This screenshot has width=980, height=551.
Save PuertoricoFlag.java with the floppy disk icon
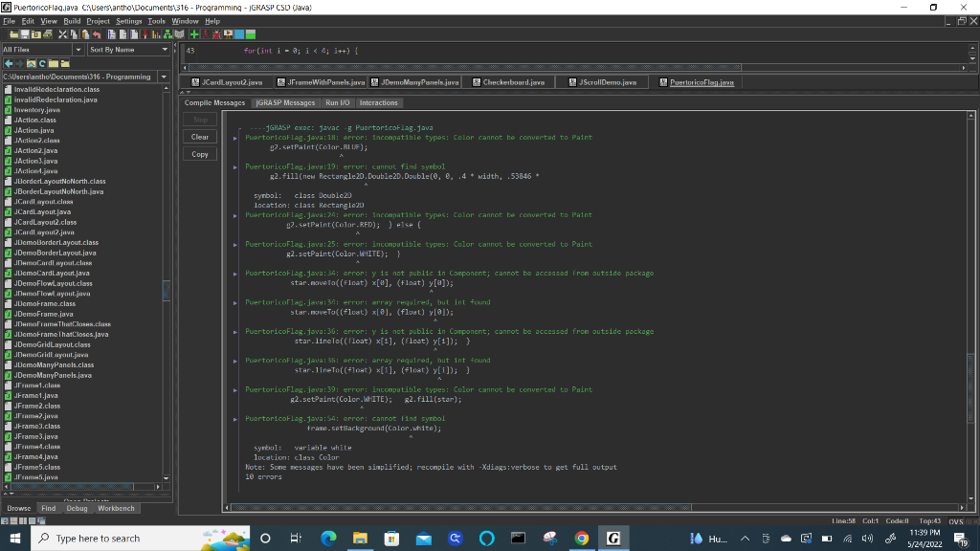coord(24,35)
